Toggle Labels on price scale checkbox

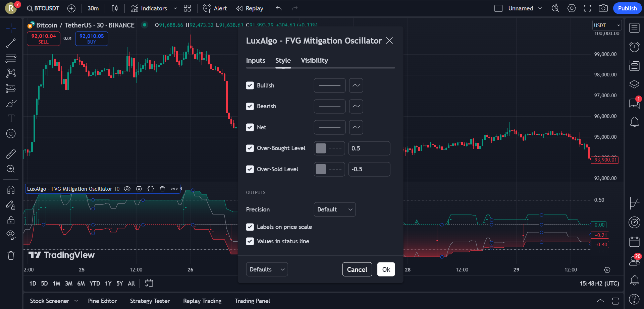pyautogui.click(x=250, y=227)
